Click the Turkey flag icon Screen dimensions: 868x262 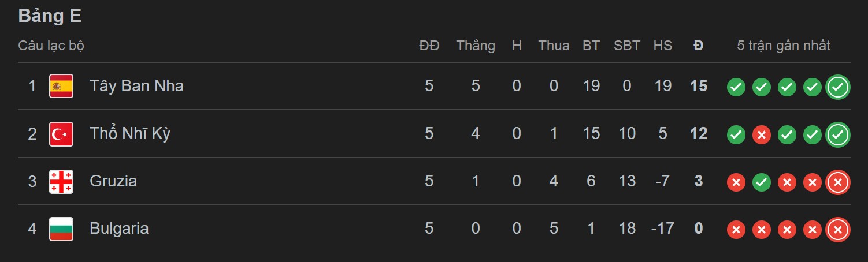pos(61,134)
